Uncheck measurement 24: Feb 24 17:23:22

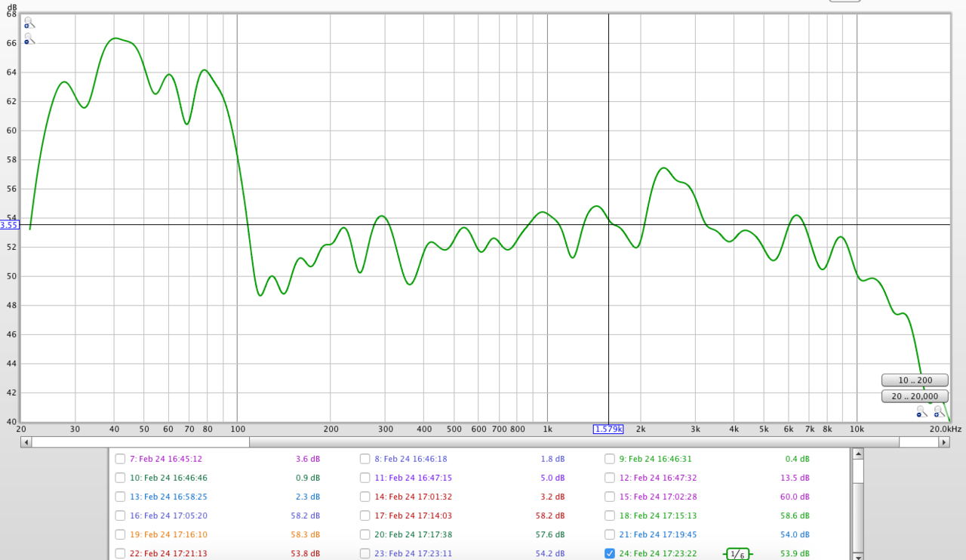pyautogui.click(x=610, y=553)
